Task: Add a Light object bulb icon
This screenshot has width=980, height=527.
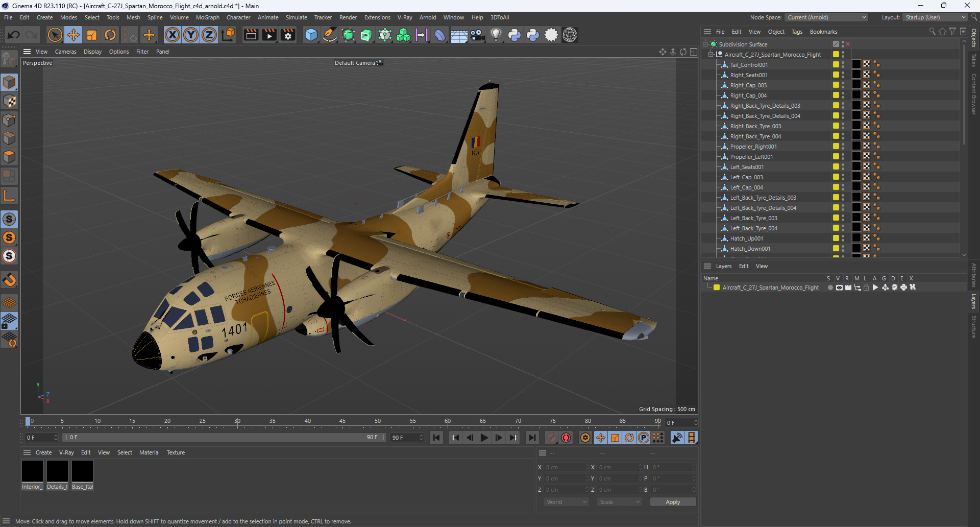Action: point(496,35)
